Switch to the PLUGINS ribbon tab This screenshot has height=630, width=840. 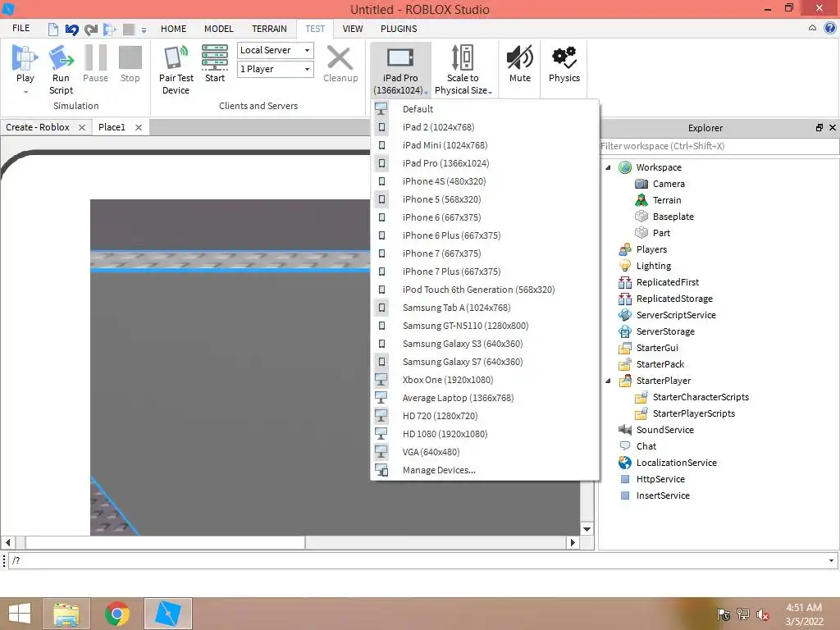click(399, 29)
